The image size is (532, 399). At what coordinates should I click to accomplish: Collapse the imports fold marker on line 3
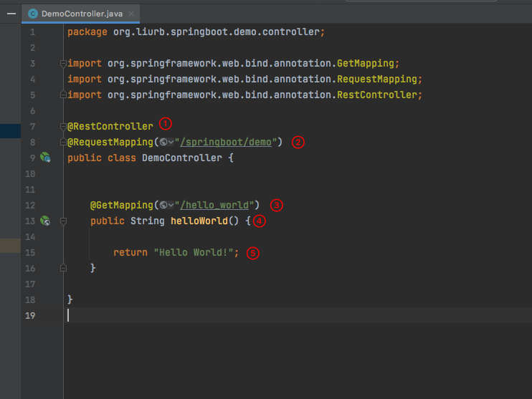(63, 63)
